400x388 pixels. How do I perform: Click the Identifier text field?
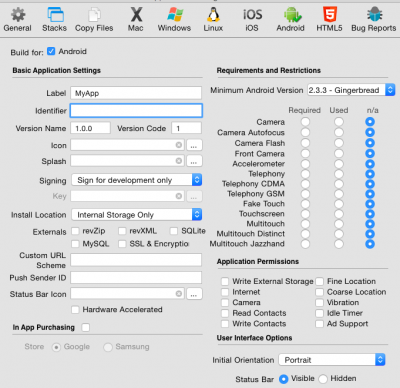(136, 111)
